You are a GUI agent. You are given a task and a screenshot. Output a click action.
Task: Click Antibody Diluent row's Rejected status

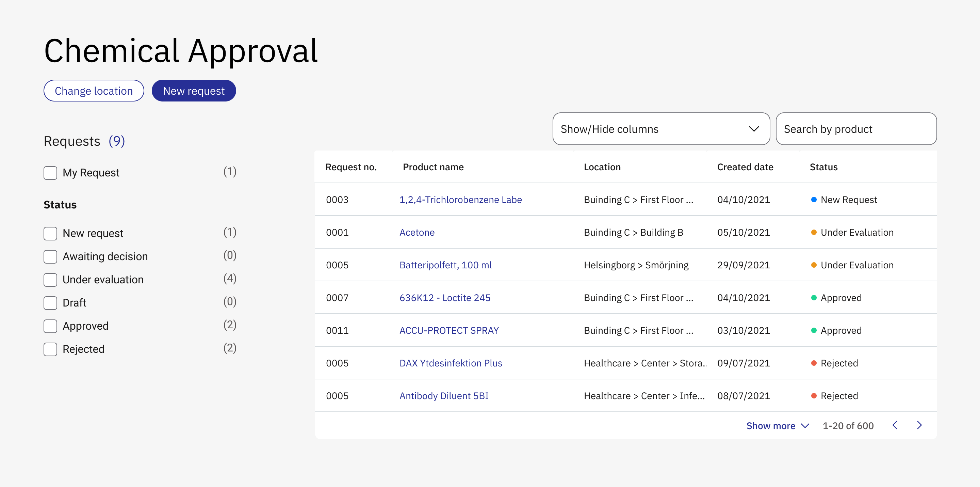pos(834,396)
